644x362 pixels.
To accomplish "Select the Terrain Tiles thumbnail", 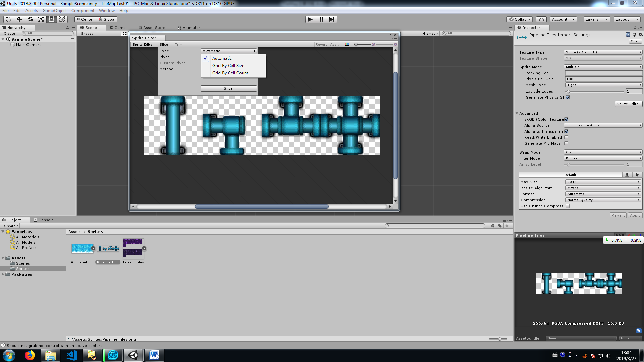I will (x=133, y=249).
